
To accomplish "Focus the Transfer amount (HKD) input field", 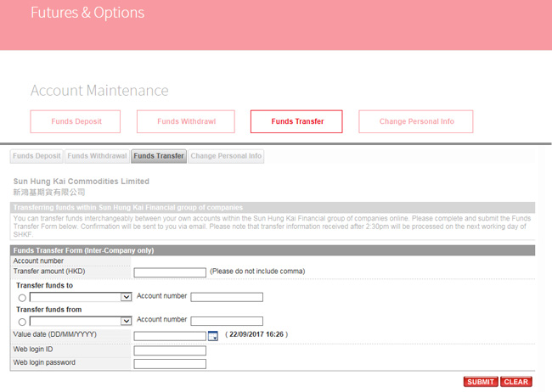I will [170, 272].
